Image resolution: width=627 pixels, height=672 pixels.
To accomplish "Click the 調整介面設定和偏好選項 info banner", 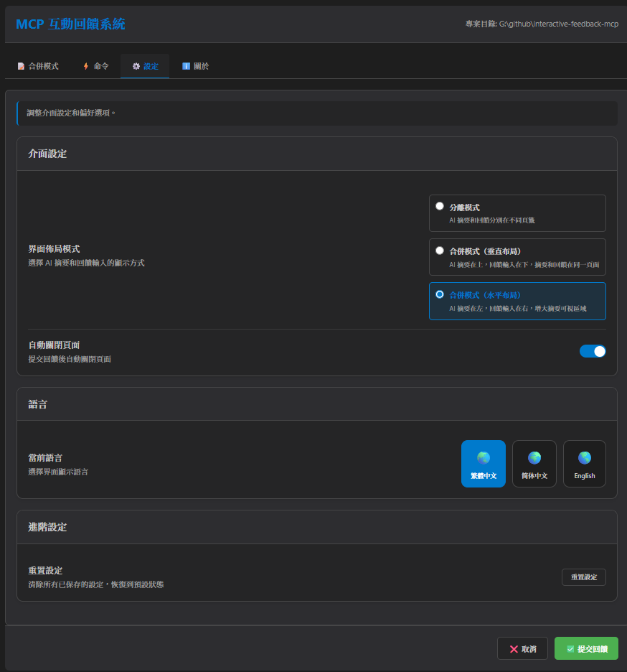I will coord(313,113).
